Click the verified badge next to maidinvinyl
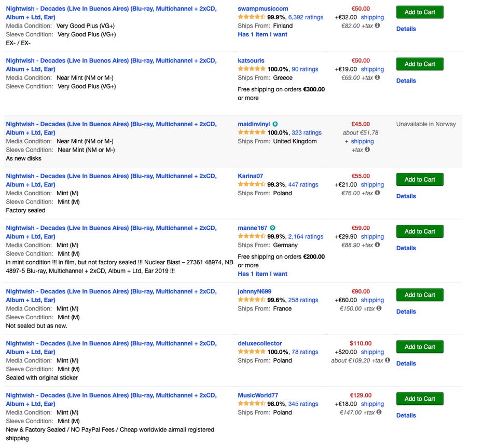The height and width of the screenshot is (448, 498). (275, 124)
